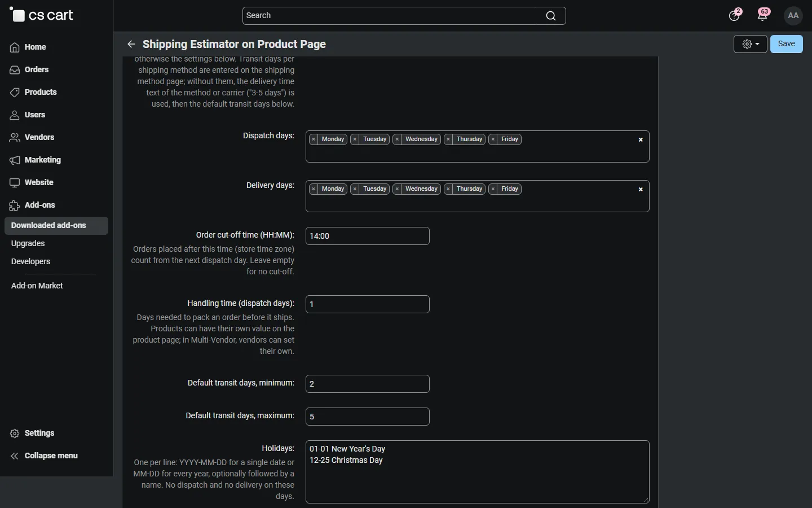Click the Handling time input field
Viewport: 812px width, 508px height.
click(368, 304)
